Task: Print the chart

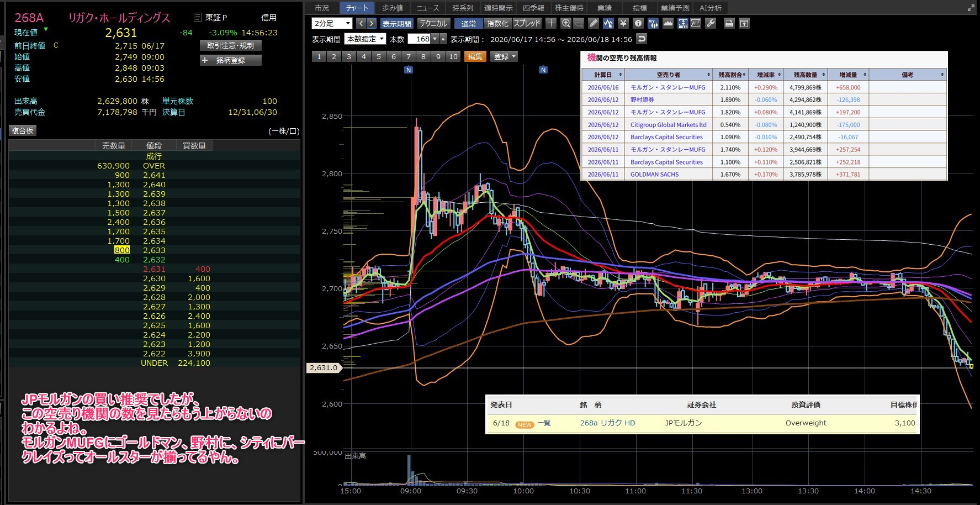Action: pyautogui.click(x=729, y=23)
